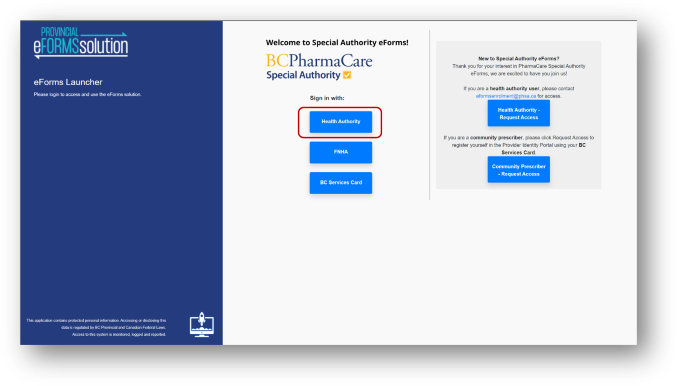678x386 pixels.
Task: Click the bold community prescriber text
Action: (x=496, y=137)
